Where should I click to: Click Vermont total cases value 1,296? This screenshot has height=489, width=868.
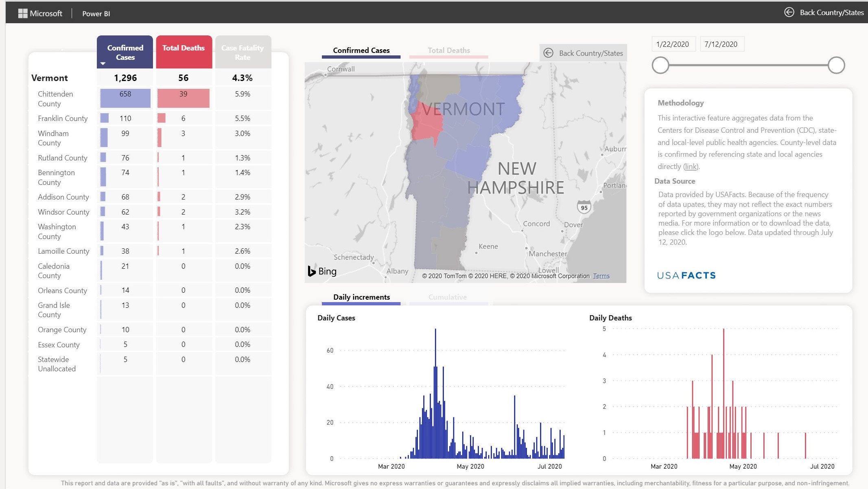(125, 78)
